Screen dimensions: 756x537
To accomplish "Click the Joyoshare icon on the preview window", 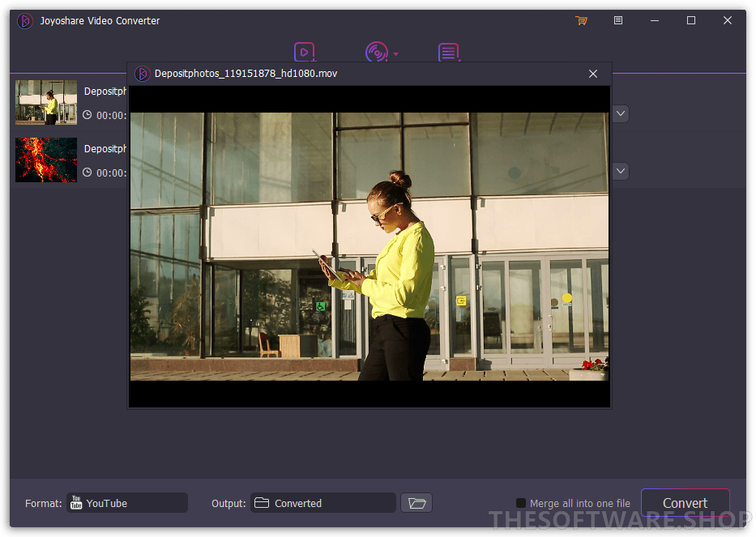I will click(x=143, y=73).
